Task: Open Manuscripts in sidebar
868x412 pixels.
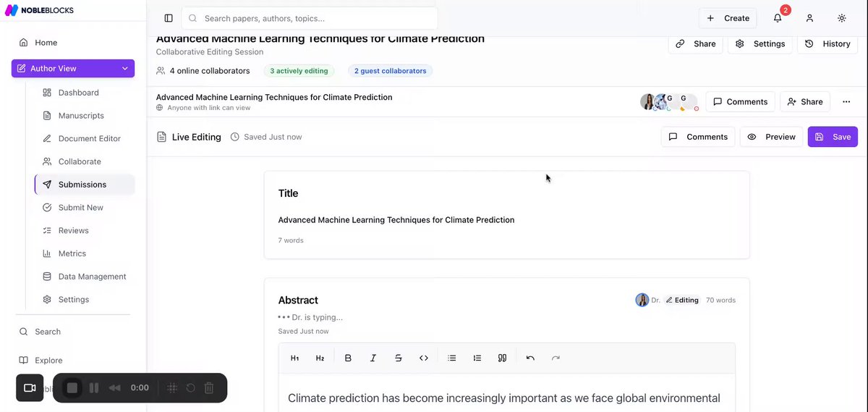Action: pyautogui.click(x=81, y=116)
